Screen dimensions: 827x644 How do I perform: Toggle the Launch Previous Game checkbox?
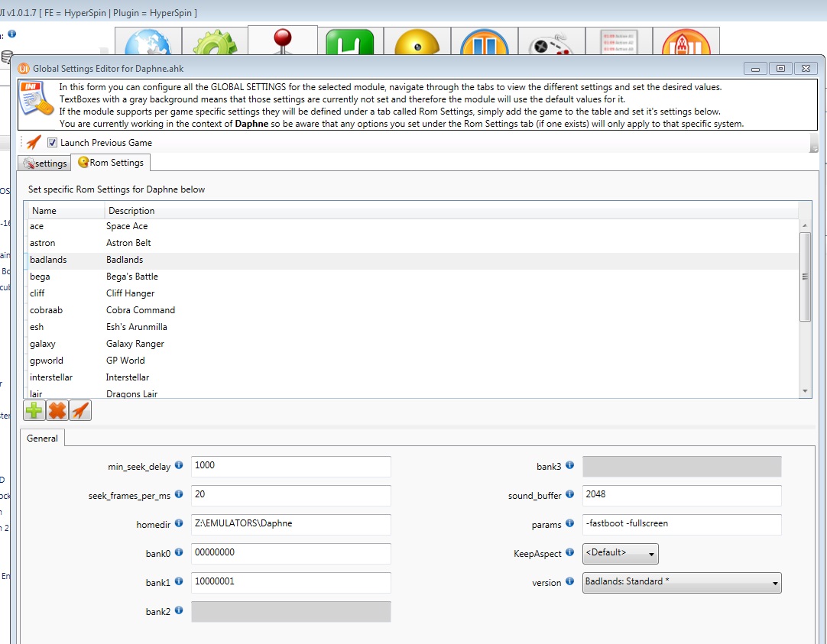[53, 143]
